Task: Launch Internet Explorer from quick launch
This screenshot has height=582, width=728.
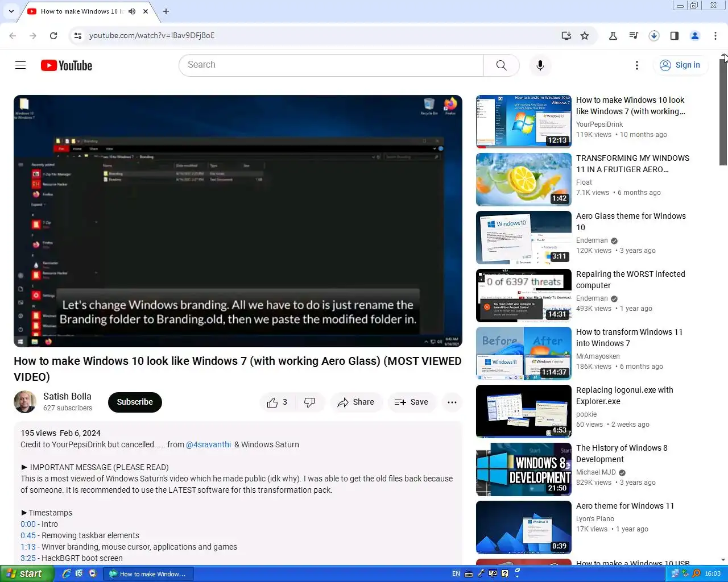Action: point(67,573)
